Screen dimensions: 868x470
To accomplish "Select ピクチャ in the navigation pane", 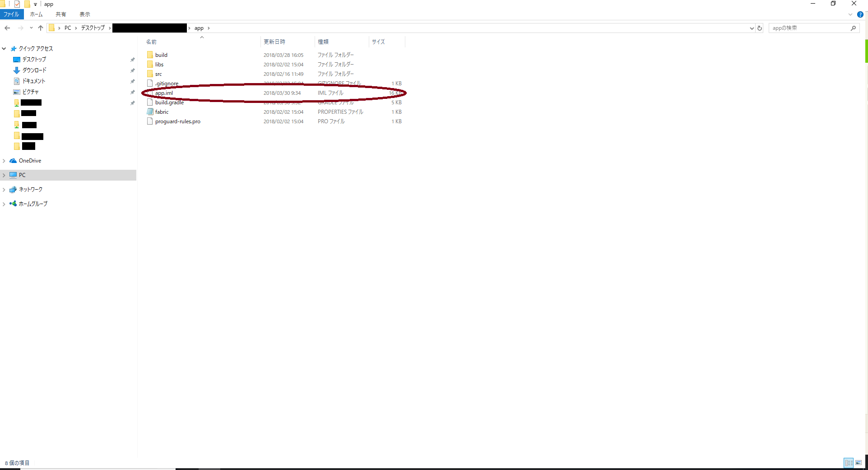I will pos(31,92).
